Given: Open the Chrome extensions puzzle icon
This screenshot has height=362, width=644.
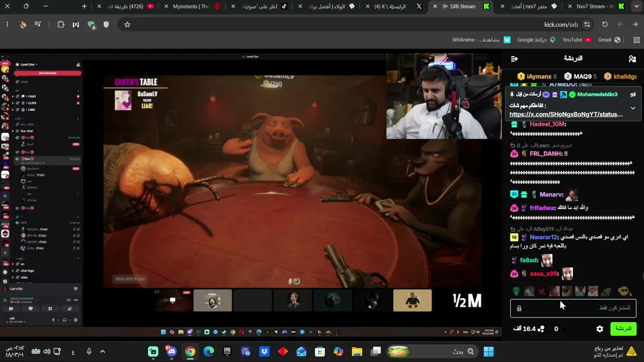Looking at the screenshot, I should click(x=61, y=24).
